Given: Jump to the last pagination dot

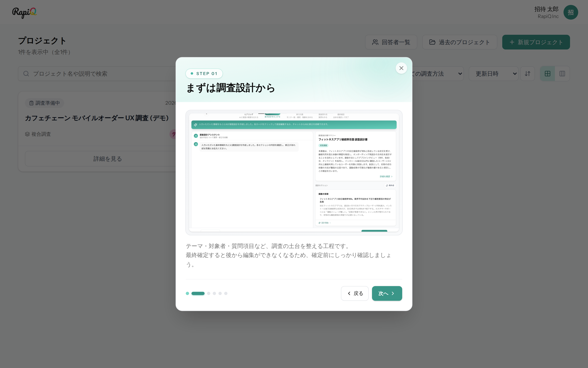Looking at the screenshot, I should [226, 293].
